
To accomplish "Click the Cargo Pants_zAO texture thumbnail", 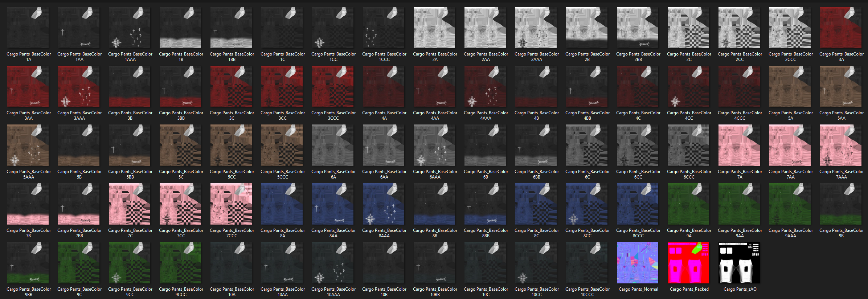I will pos(740,263).
